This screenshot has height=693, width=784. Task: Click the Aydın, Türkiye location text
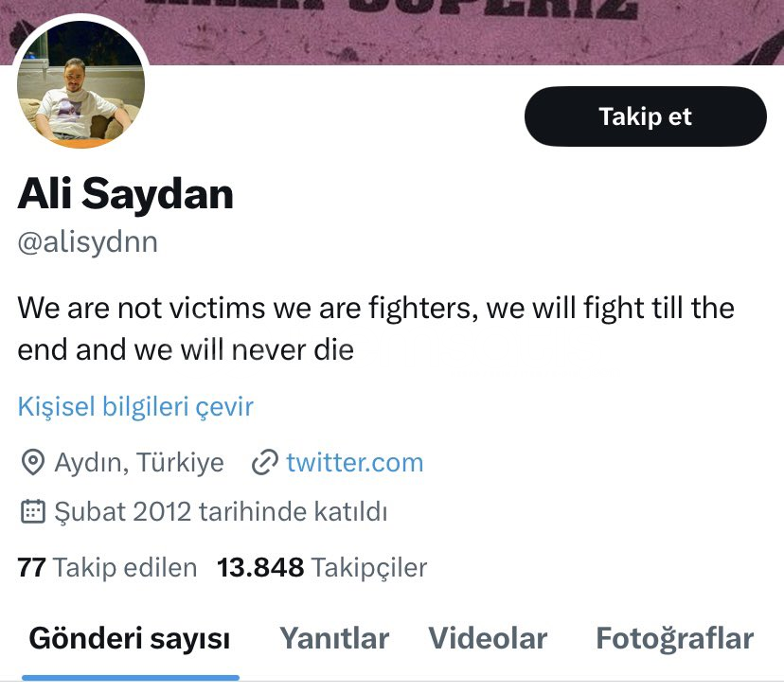[x=139, y=463]
